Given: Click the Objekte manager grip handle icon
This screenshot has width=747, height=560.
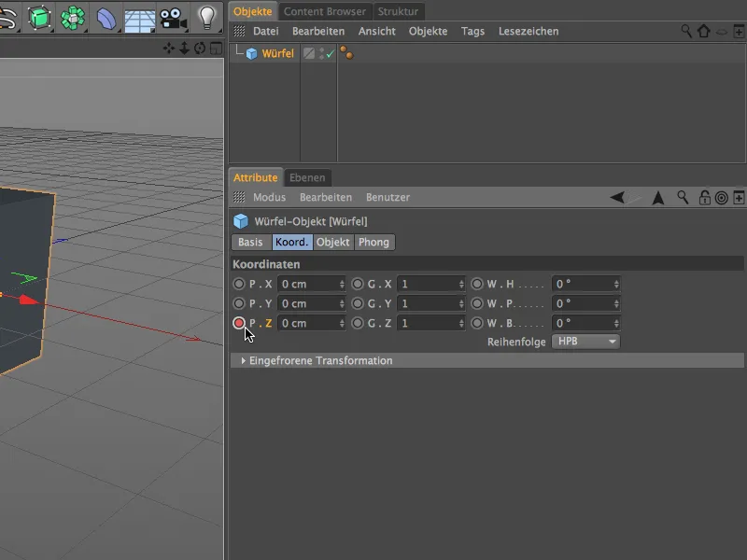Looking at the screenshot, I should pyautogui.click(x=239, y=32).
